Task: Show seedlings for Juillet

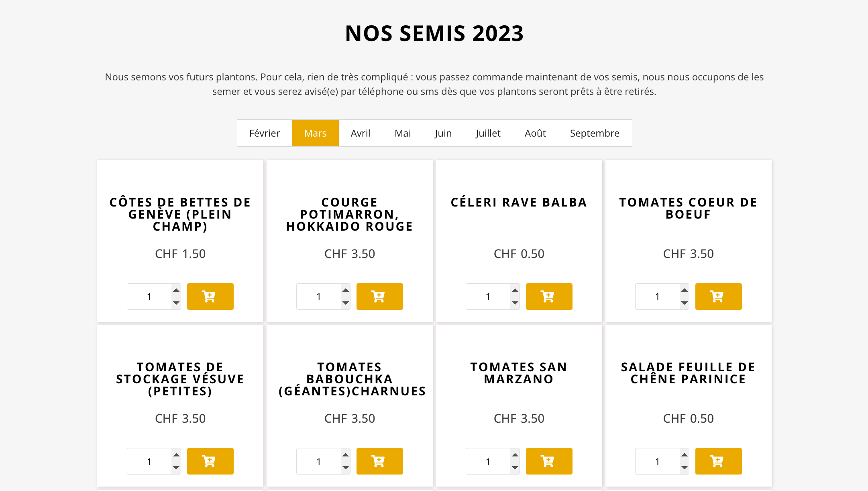Action: pyautogui.click(x=488, y=133)
